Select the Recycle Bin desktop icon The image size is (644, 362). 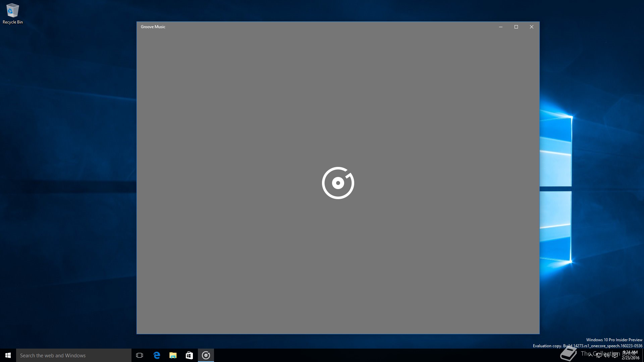pyautogui.click(x=13, y=14)
